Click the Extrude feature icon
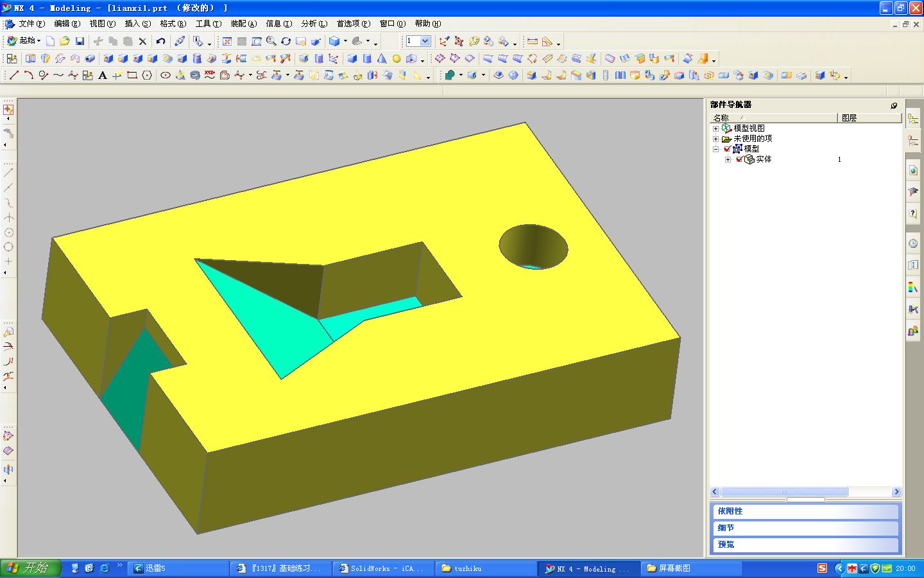This screenshot has width=924, height=578. 31,58
